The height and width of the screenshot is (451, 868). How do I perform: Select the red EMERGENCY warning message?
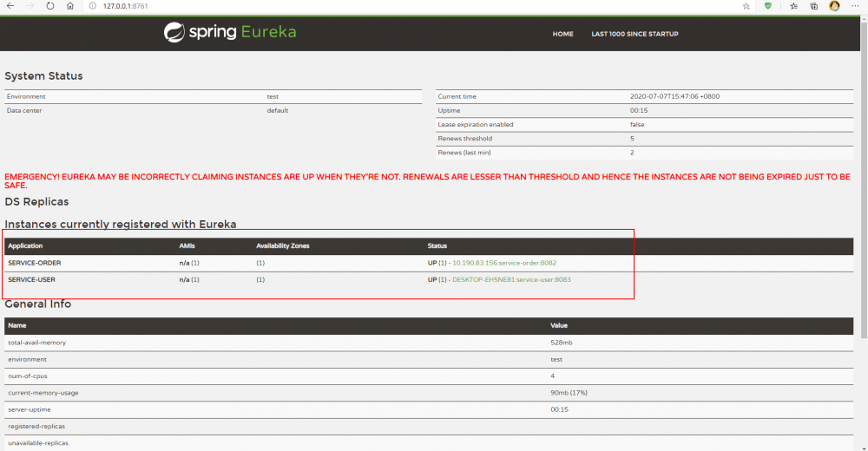pos(427,181)
